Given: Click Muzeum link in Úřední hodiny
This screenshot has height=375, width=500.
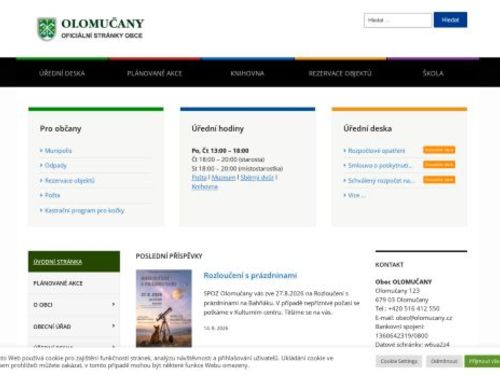Looking at the screenshot, I should [x=223, y=178].
